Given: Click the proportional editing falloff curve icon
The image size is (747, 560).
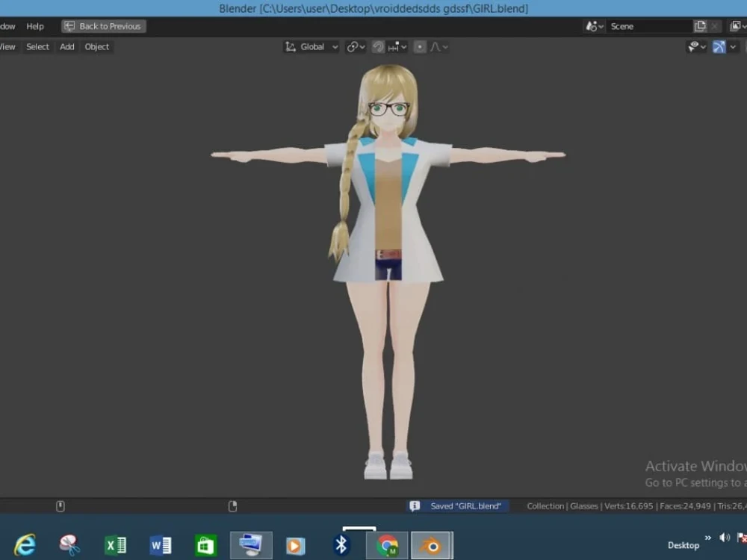Looking at the screenshot, I should pyautogui.click(x=436, y=46).
